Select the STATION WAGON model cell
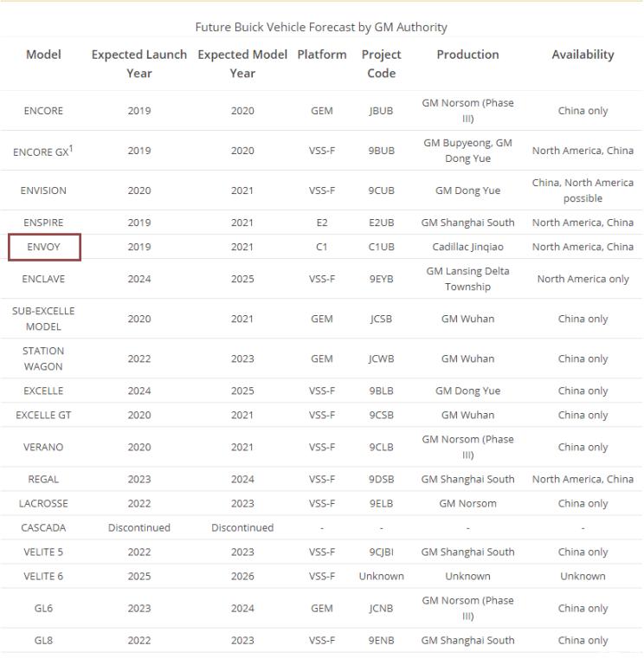 coord(43,358)
